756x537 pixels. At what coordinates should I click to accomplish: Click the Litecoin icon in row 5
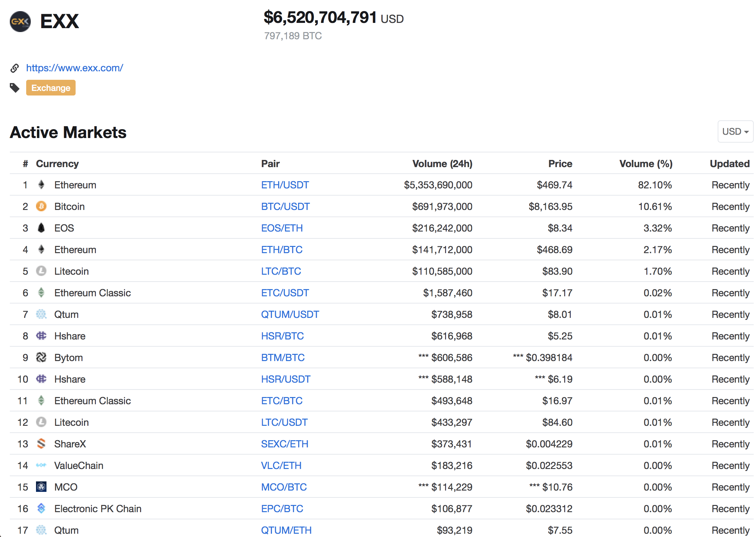(x=41, y=271)
